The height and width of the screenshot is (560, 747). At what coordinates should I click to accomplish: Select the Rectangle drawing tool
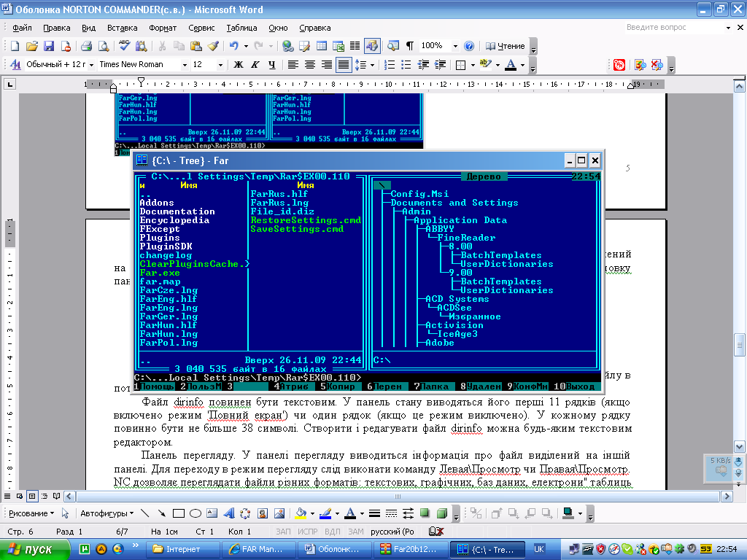click(x=179, y=513)
